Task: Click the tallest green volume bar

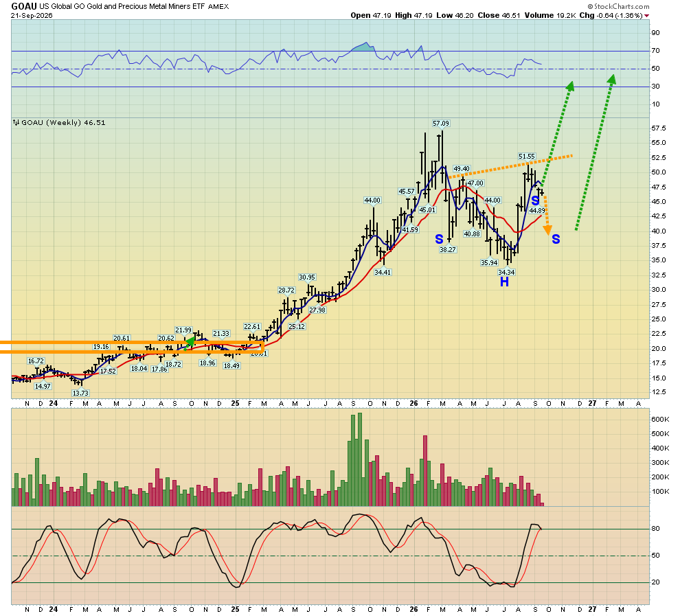Action: tap(359, 459)
